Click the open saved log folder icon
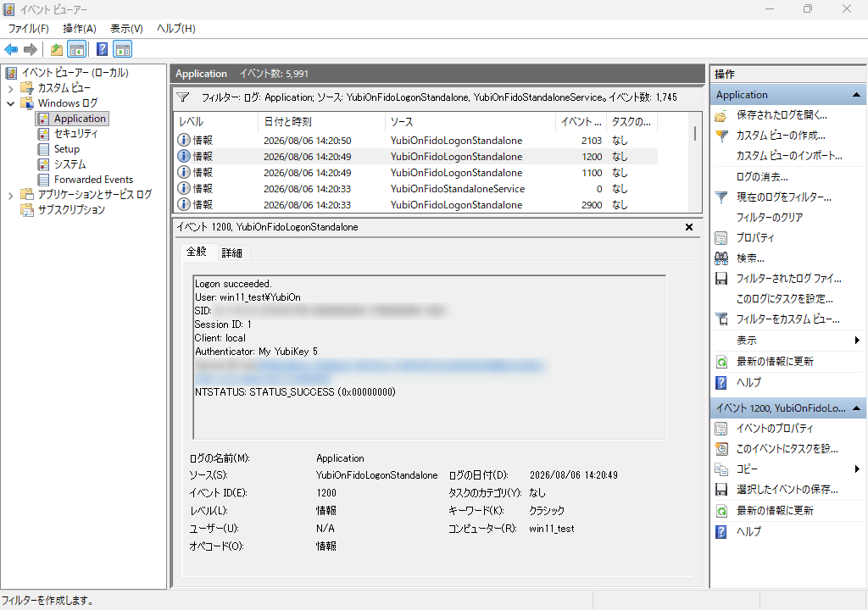 (721, 115)
